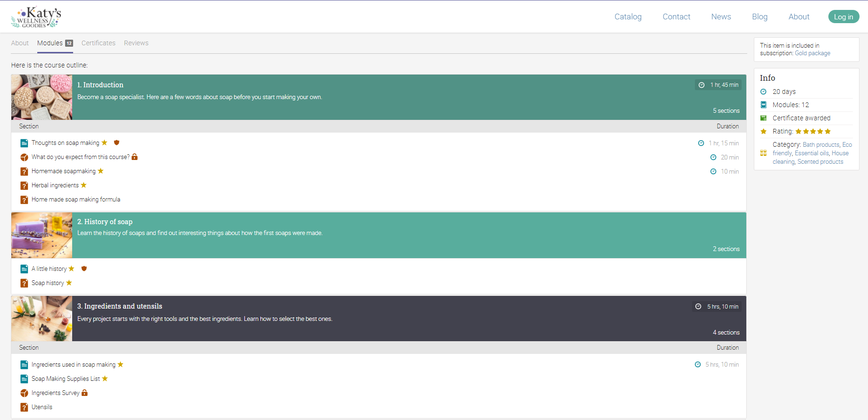Image resolution: width=868 pixels, height=420 pixels.
Task: Open Catalog in top navigation
Action: pos(628,17)
